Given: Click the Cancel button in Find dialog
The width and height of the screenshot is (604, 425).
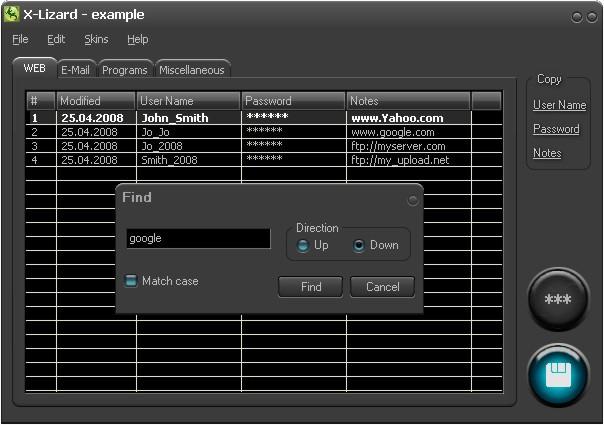Looking at the screenshot, I should point(383,287).
